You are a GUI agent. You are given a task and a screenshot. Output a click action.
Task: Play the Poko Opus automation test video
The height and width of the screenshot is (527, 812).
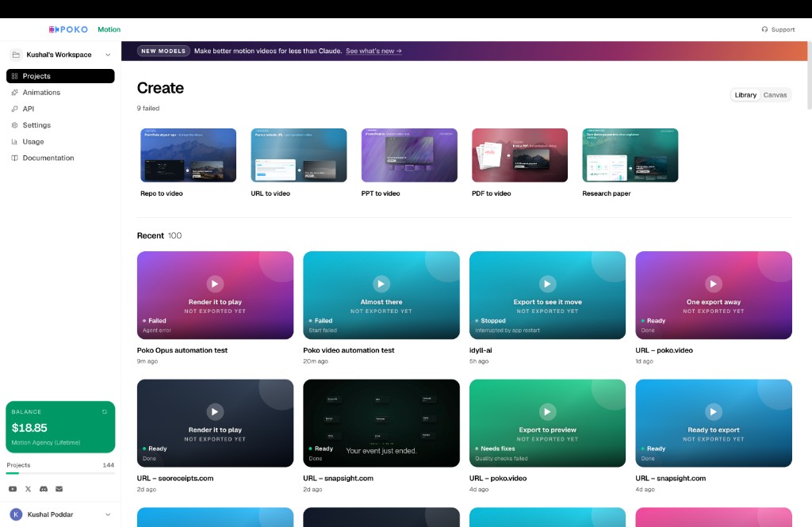point(215,284)
